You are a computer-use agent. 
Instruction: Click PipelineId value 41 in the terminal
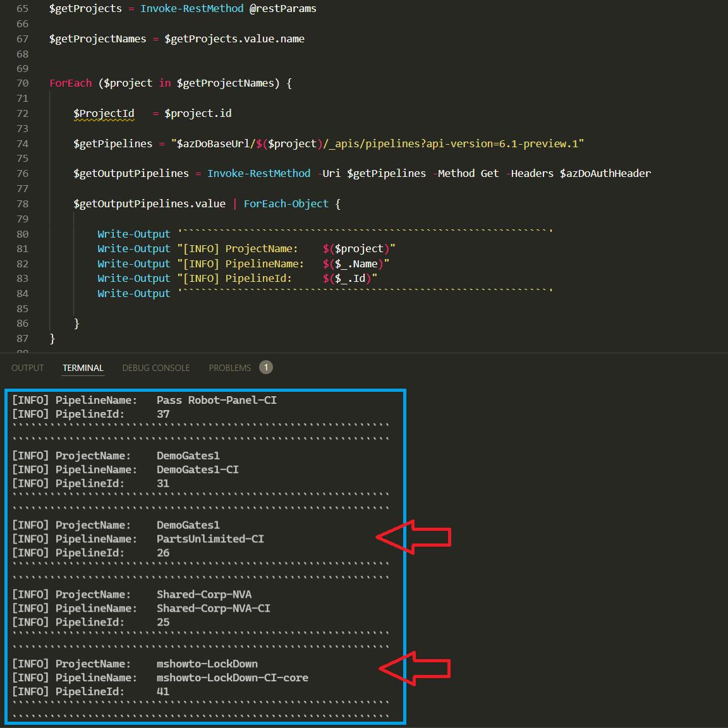click(x=163, y=692)
